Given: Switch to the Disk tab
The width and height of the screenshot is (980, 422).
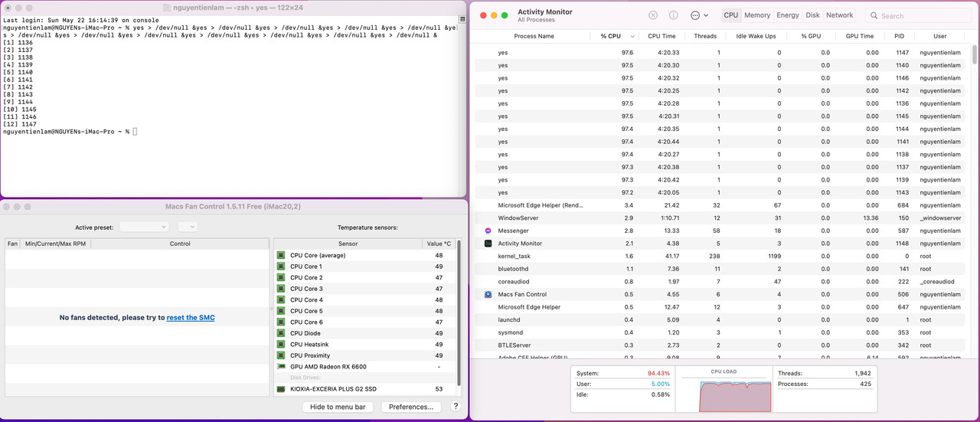Looking at the screenshot, I should [812, 15].
